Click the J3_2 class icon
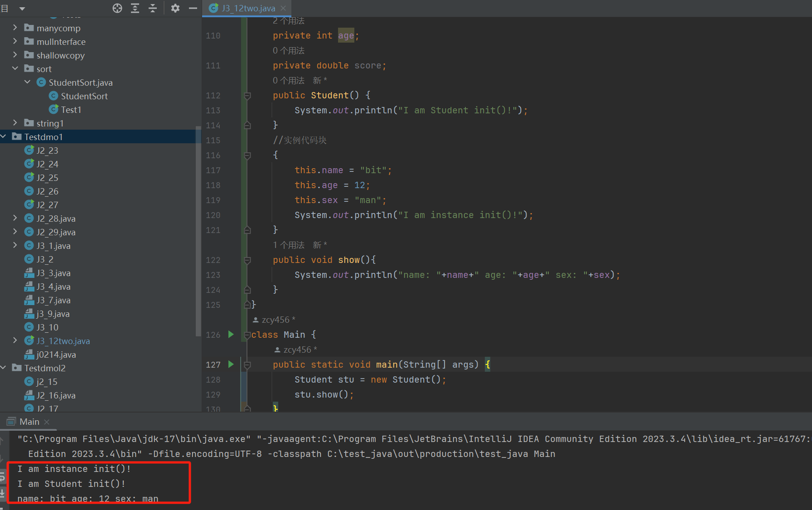 click(x=29, y=259)
